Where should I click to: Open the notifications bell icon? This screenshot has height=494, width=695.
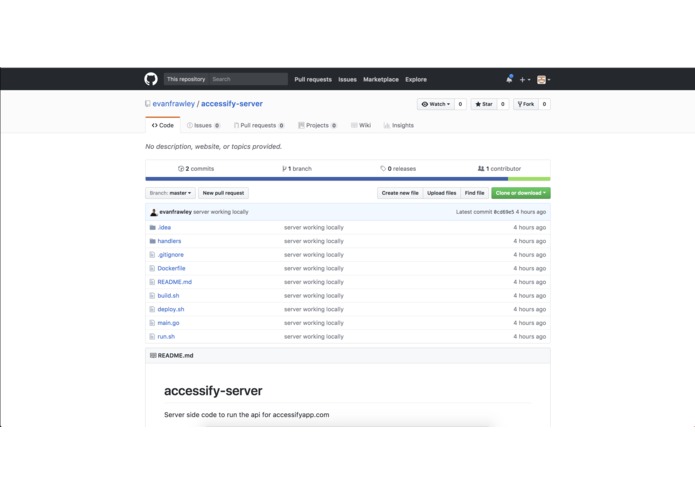point(509,79)
